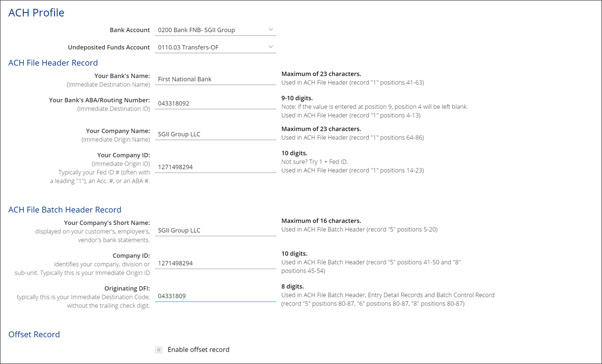The height and width of the screenshot is (364, 602).
Task: Edit the Your Company Name field
Action: pyautogui.click(x=215, y=134)
